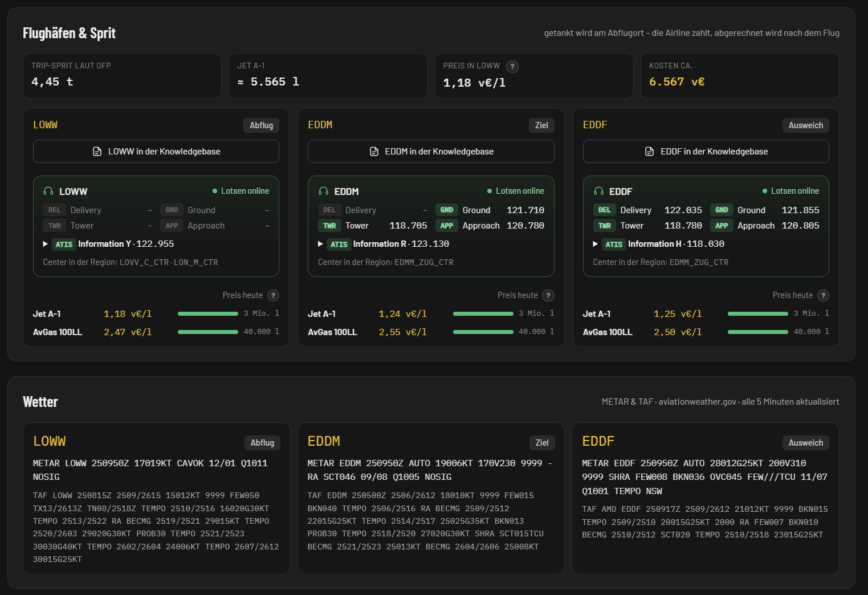Expand EDDM ATIS Information R
The image size is (868, 595).
pos(320,244)
